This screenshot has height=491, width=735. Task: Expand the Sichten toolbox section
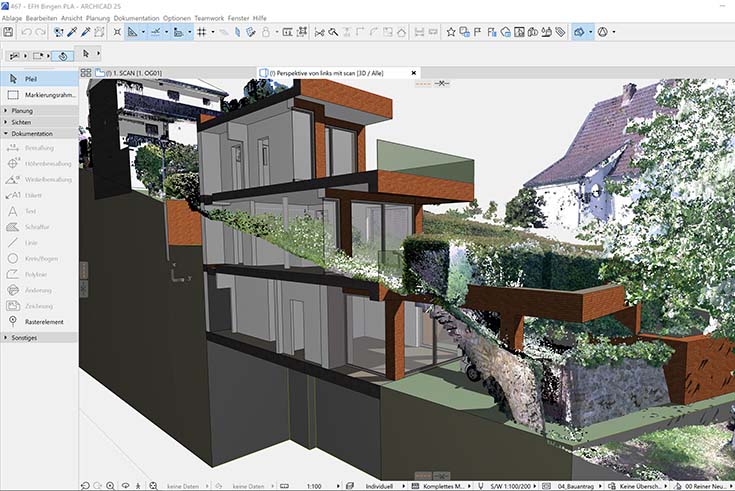click(22, 122)
